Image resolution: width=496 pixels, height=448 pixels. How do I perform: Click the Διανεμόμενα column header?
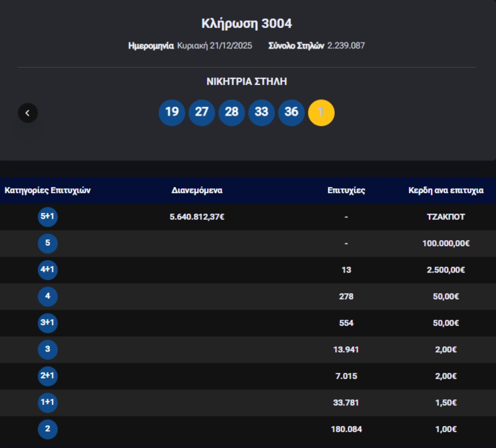[197, 191]
